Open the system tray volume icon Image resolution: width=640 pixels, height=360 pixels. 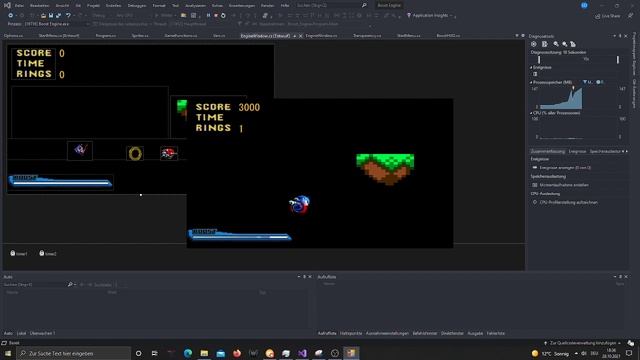pos(584,353)
